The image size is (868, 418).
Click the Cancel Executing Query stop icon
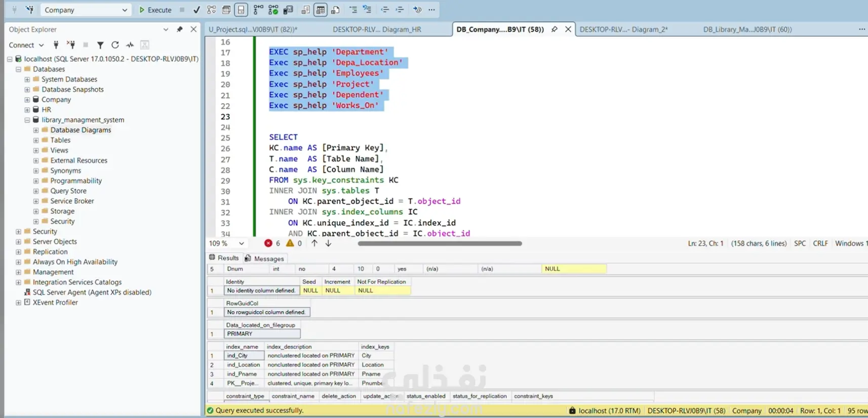click(182, 10)
